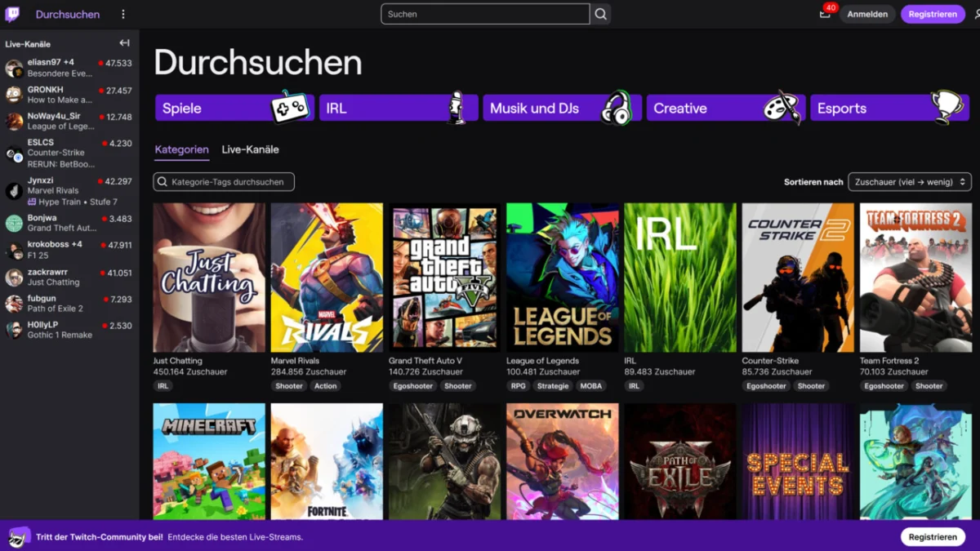Viewport: 980px width, 551px height.
Task: Click the Anmelden button
Action: pyautogui.click(x=867, y=14)
